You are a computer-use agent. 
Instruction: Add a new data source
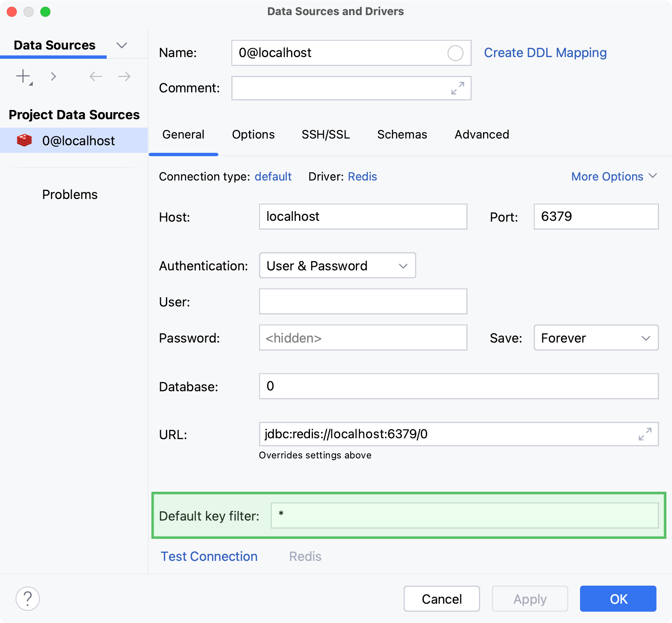coord(22,76)
